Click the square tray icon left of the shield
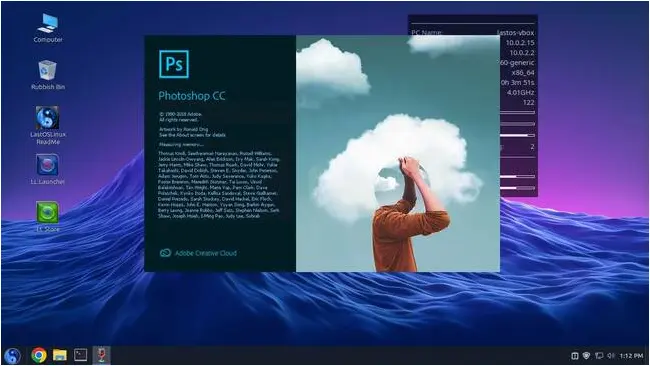This screenshot has height=366, width=650. (575, 356)
